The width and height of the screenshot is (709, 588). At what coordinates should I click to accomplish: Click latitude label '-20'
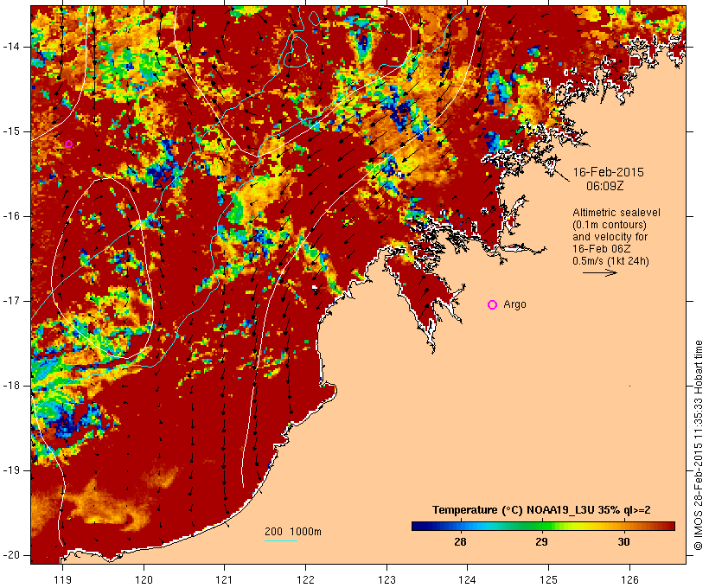tap(11, 555)
